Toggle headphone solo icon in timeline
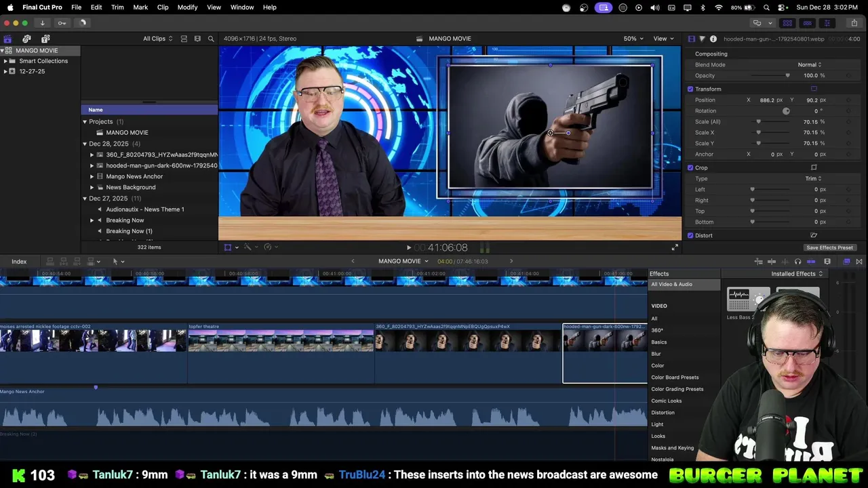The height and width of the screenshot is (488, 868). (x=797, y=262)
